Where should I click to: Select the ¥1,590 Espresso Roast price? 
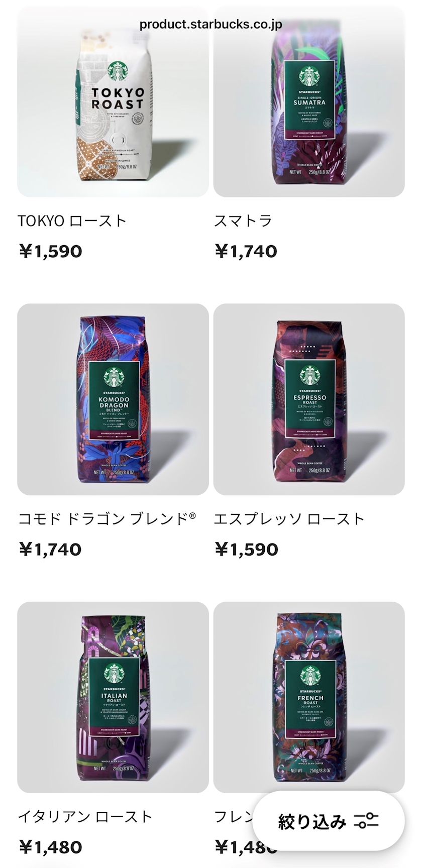[x=246, y=549]
